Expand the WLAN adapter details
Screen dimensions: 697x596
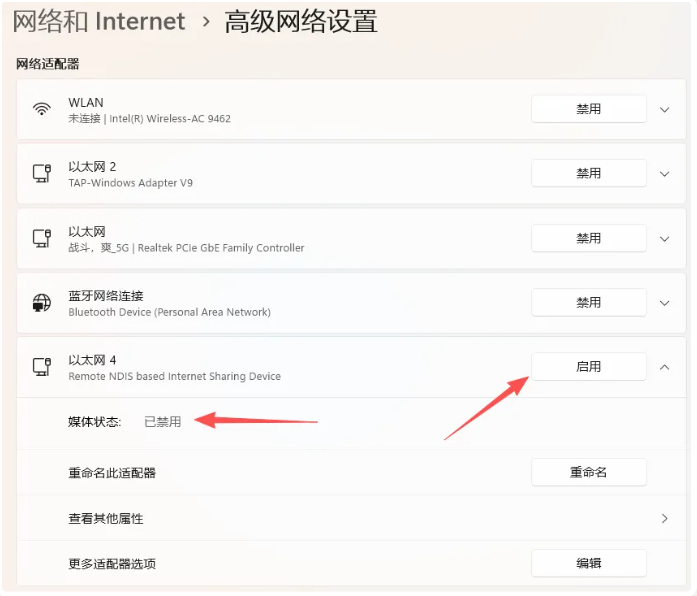tap(665, 110)
